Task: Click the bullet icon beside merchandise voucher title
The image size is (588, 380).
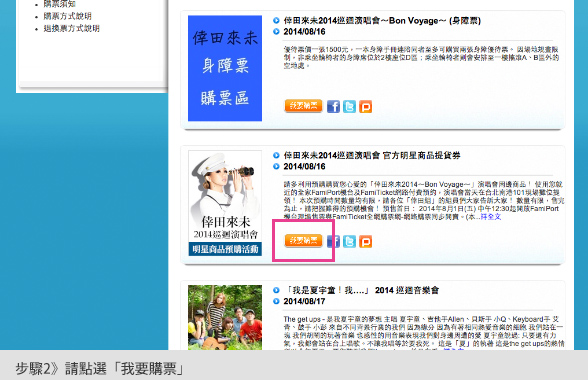Action: (276, 155)
